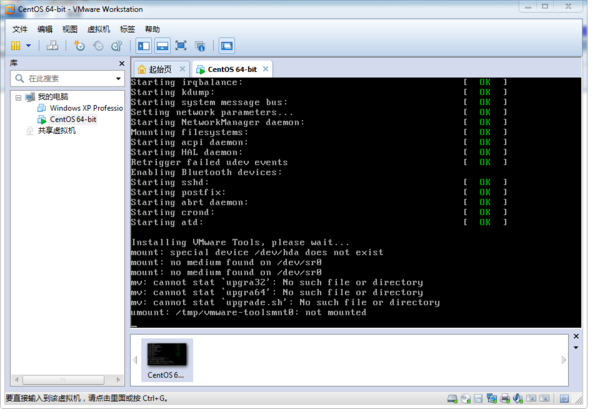The height and width of the screenshot is (409, 600).
Task: Click the first greyed USB device status icon
Action: pos(531,399)
